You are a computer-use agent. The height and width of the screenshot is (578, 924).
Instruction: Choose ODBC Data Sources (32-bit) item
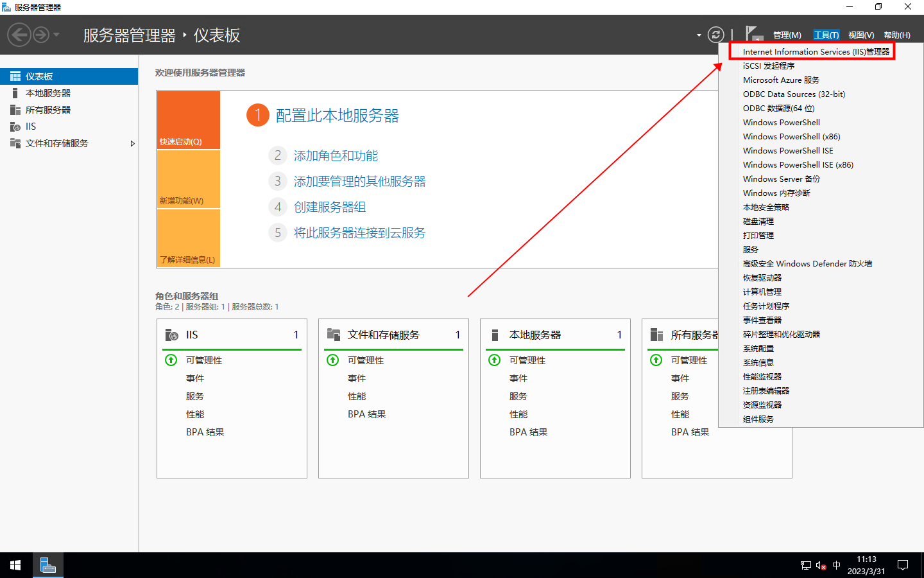coord(794,94)
